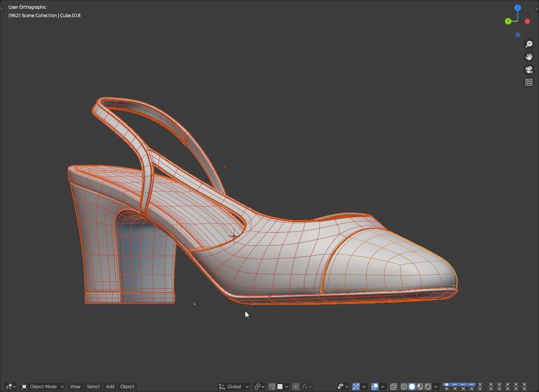The width and height of the screenshot is (539, 392).
Task: Select solid viewport shading mode
Action: click(x=412, y=387)
